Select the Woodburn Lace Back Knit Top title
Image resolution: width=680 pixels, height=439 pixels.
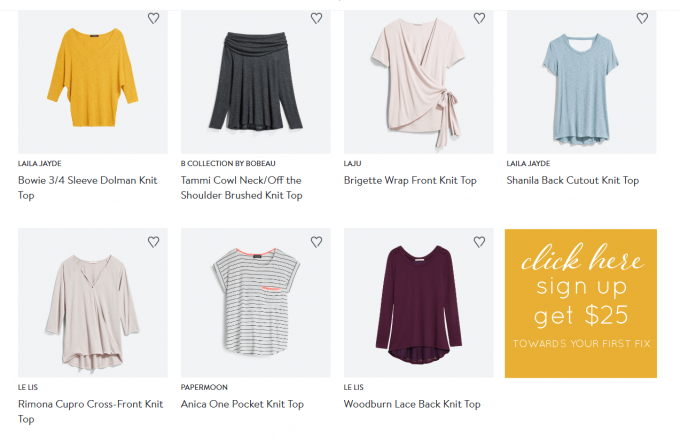[x=412, y=405]
